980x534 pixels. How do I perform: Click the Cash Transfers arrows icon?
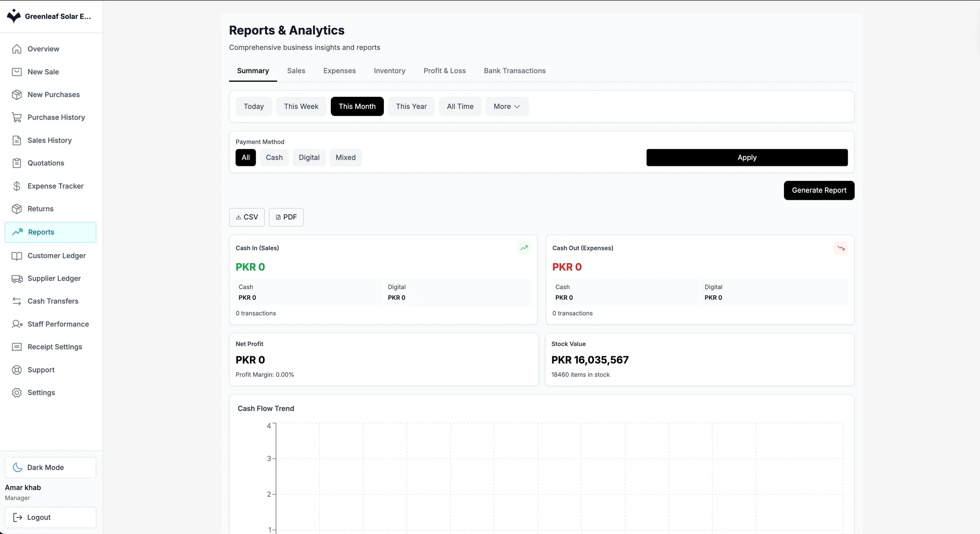pos(17,301)
